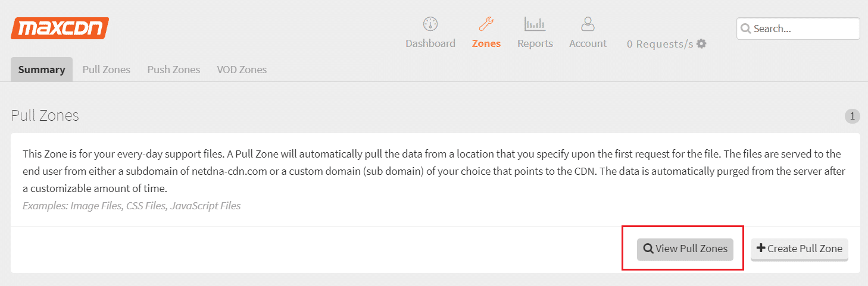Click the Dashboard text label
This screenshot has width=868, height=286.
430,43
